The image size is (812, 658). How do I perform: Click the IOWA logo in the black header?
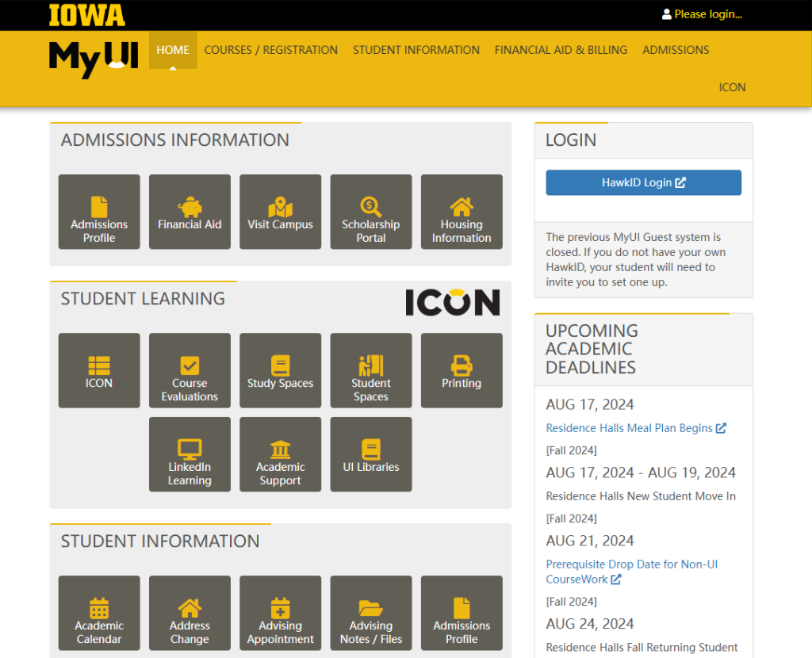87,15
